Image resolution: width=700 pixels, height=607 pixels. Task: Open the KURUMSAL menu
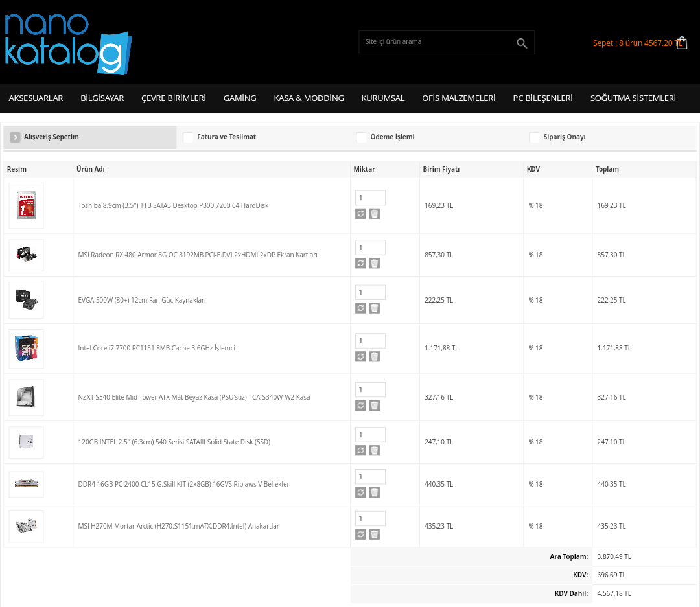(383, 98)
